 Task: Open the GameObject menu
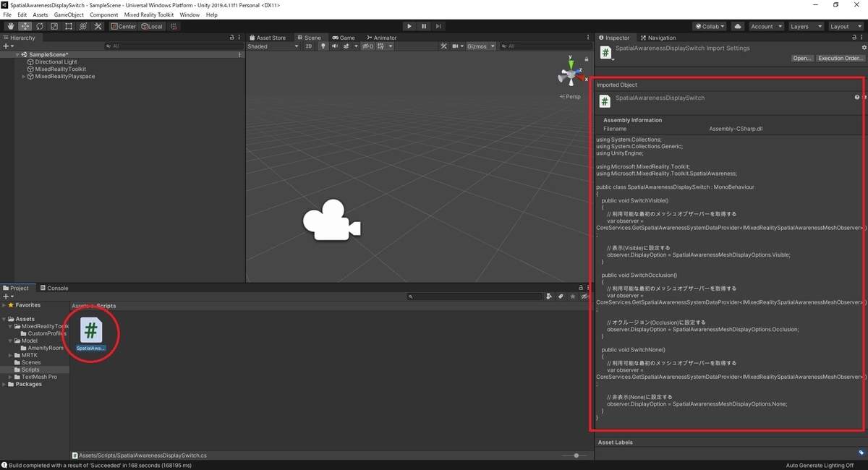pyautogui.click(x=69, y=14)
